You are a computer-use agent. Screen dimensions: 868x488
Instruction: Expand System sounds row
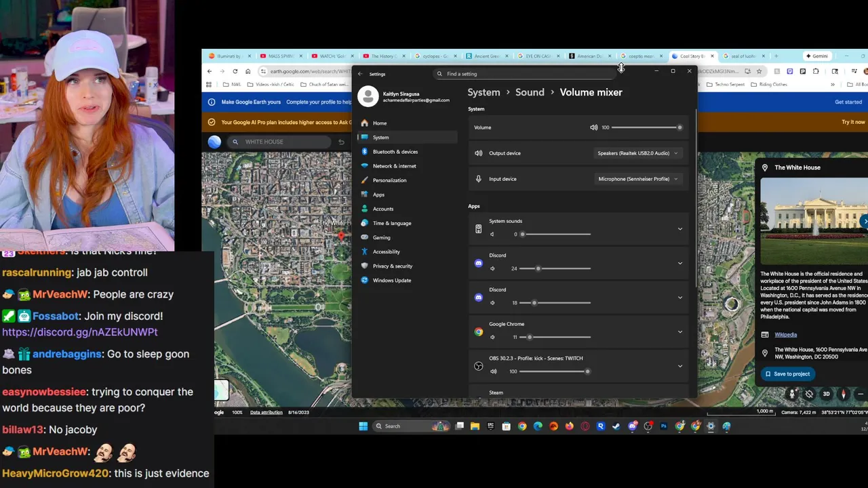[680, 229]
